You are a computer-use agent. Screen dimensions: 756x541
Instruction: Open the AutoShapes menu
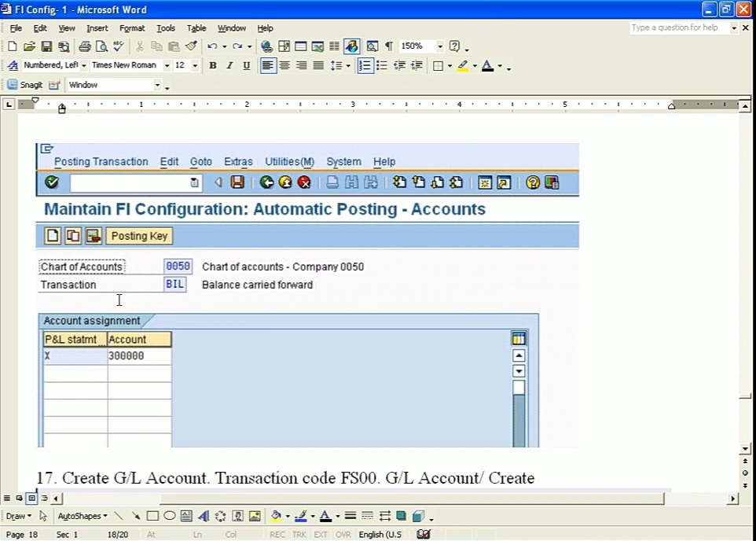(83, 516)
